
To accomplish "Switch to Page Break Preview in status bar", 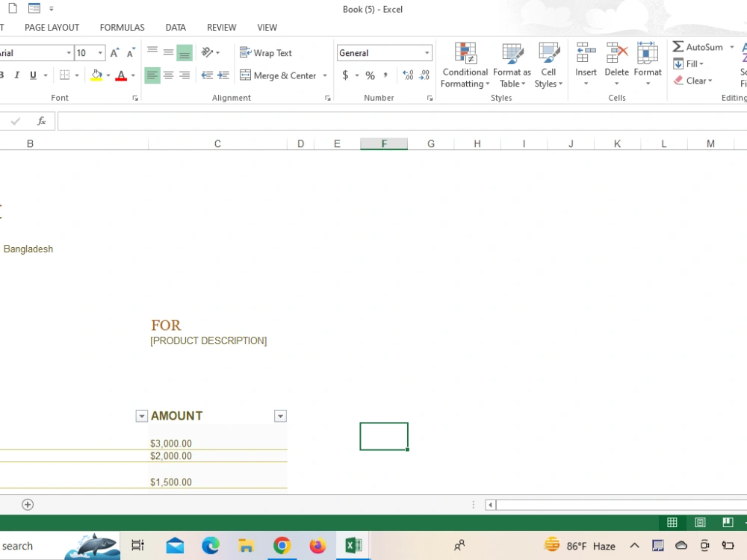I will [728, 523].
